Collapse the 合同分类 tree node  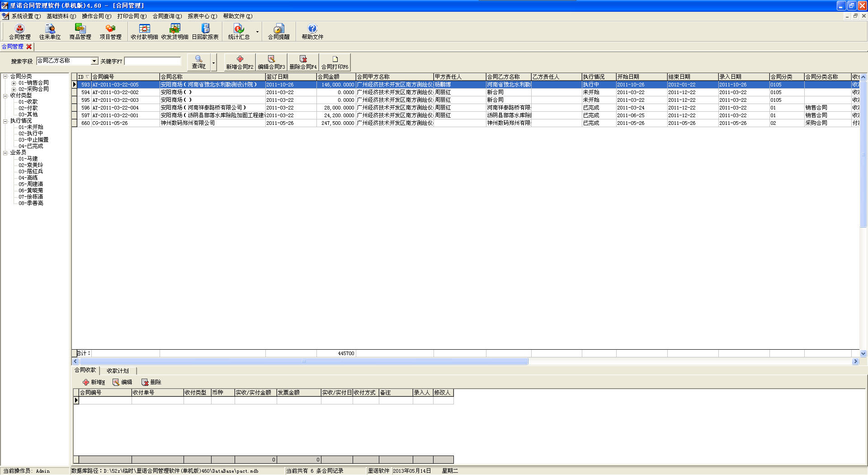click(x=5, y=76)
